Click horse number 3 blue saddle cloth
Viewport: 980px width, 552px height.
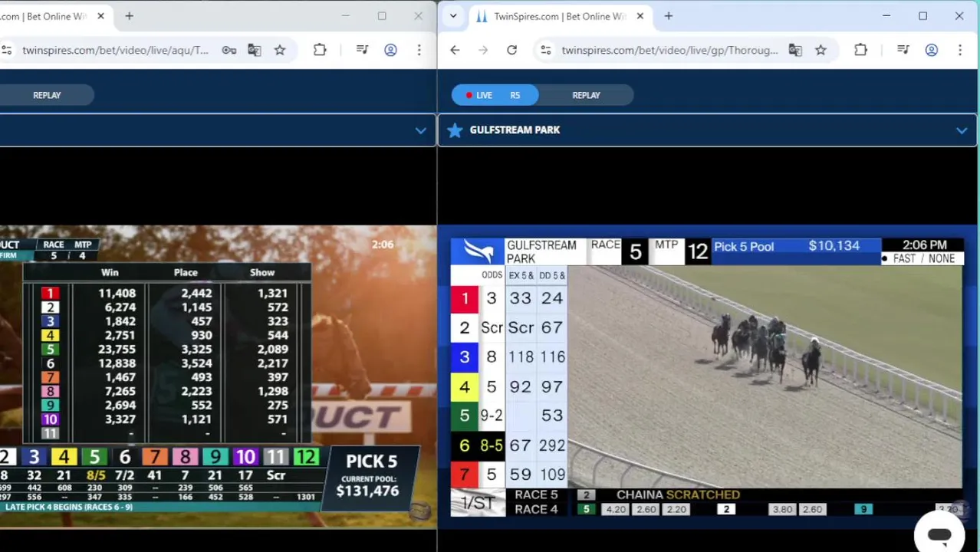tap(464, 356)
